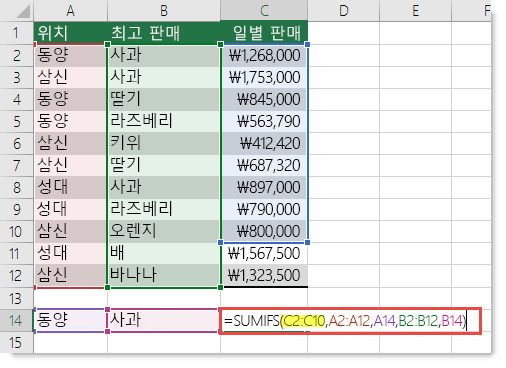Image resolution: width=506 pixels, height=368 pixels.
Task: Click cell ₩1,268,000
Action: (264, 55)
